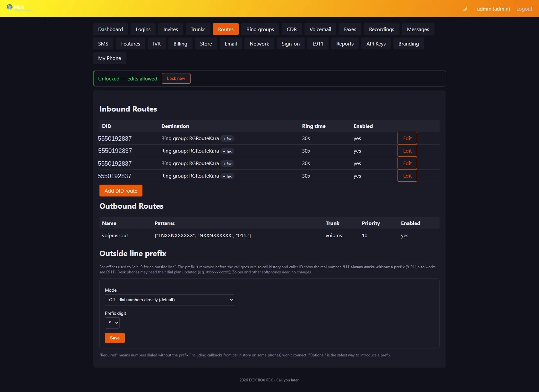Select the voipms-out route name
539x392 pixels.
(x=115, y=235)
